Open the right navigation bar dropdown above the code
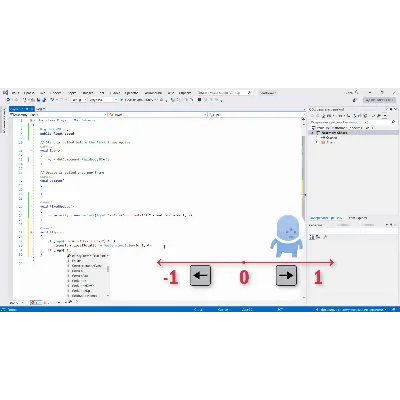This screenshot has height=400, width=400. (x=256, y=115)
